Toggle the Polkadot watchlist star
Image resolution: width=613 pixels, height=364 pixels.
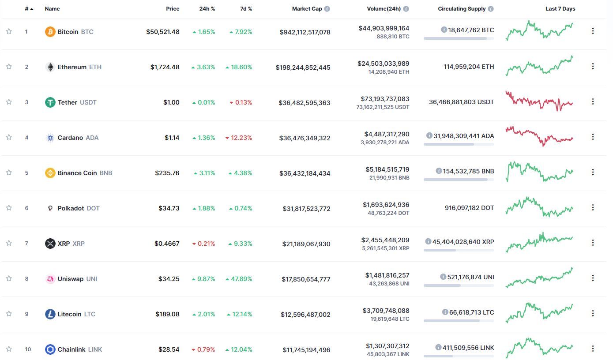click(x=9, y=208)
